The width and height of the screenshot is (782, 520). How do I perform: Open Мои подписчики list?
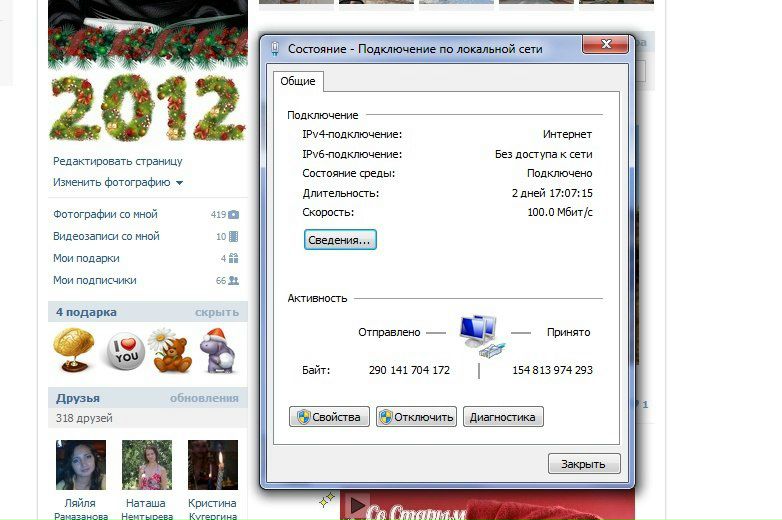click(94, 281)
